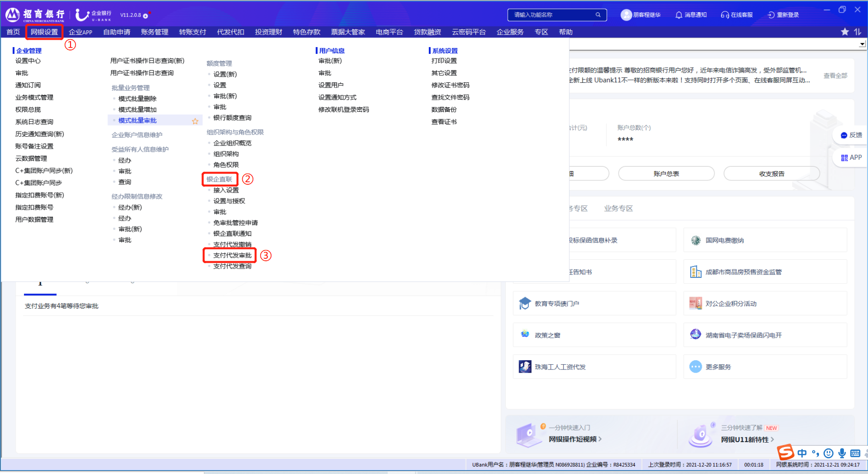Star the 模式批量审批 menu entry
Viewport: 868px width, 474px height.
click(195, 121)
